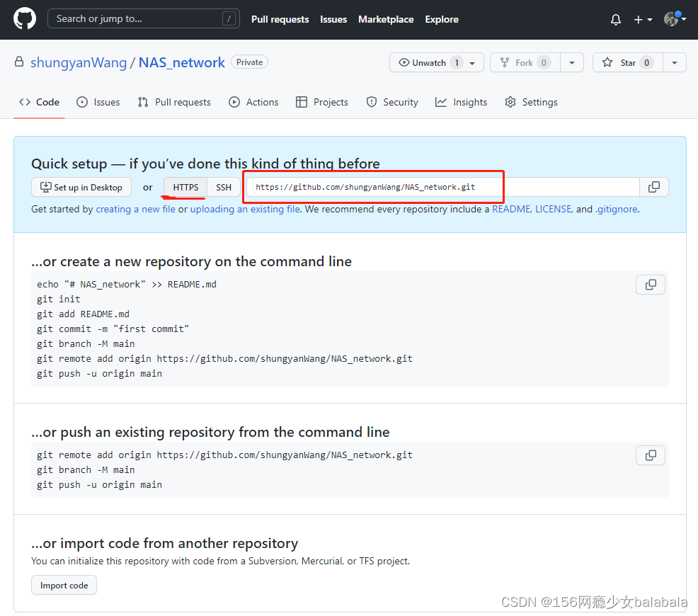Click the repository clone URL field
This screenshot has height=616, width=698.
click(x=443, y=188)
